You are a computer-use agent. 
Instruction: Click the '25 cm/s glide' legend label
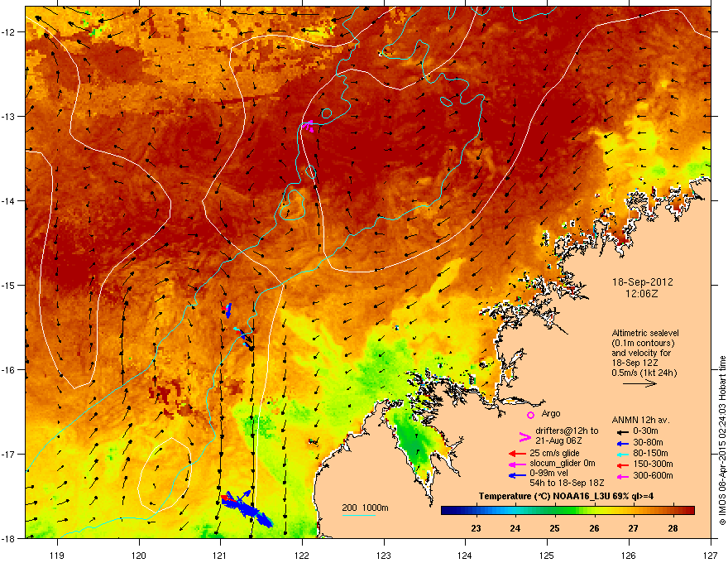[x=554, y=453]
